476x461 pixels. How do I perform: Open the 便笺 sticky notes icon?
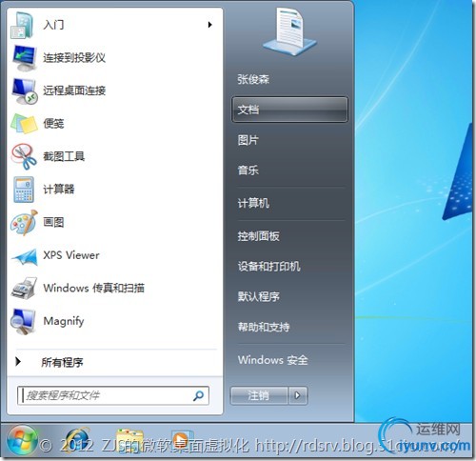click(x=24, y=124)
